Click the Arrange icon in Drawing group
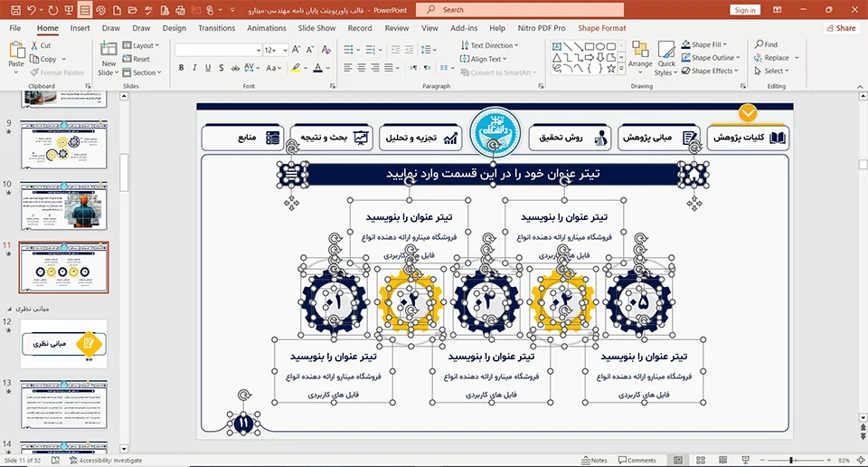The height and width of the screenshot is (467, 868). click(x=640, y=50)
